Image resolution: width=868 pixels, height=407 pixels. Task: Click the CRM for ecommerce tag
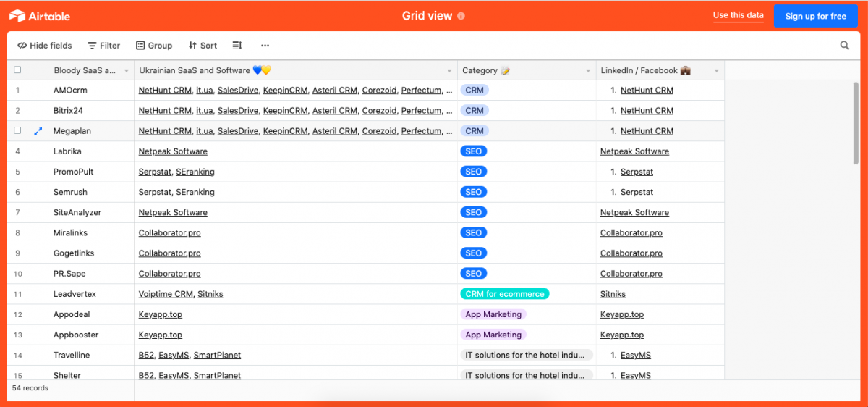point(505,294)
